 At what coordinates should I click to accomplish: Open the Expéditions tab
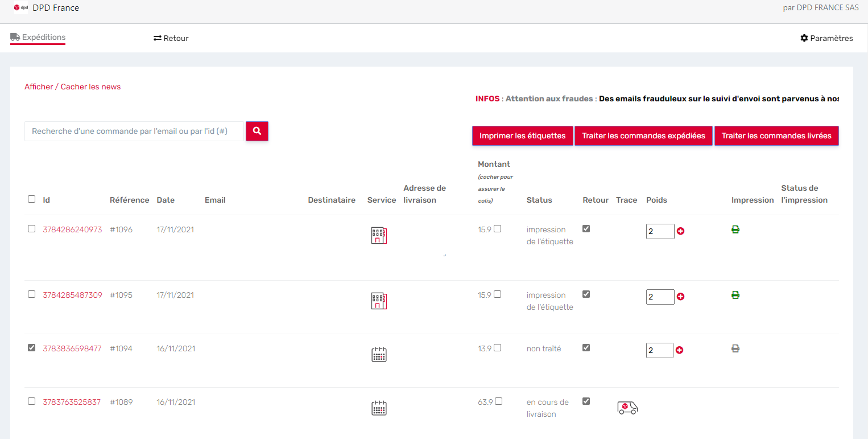(38, 38)
